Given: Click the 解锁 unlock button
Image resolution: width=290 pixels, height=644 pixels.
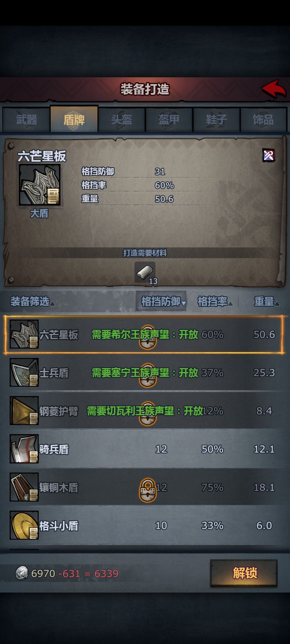Looking at the screenshot, I should (244, 573).
